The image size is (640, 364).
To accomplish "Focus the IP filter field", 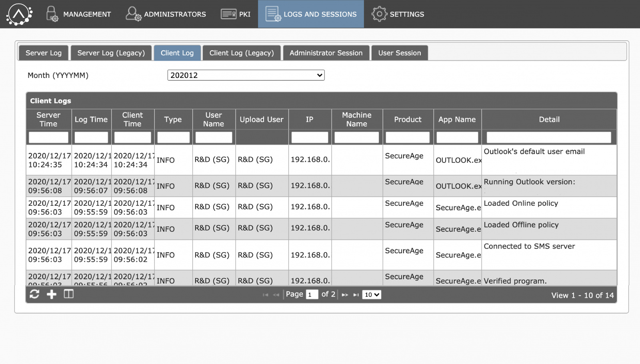I will pyautogui.click(x=310, y=137).
